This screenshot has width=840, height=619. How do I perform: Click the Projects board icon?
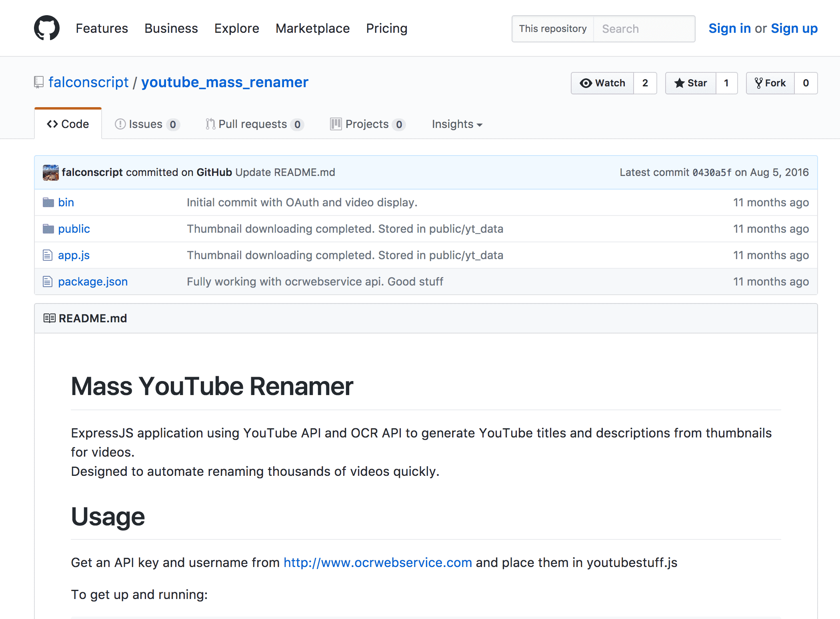336,124
